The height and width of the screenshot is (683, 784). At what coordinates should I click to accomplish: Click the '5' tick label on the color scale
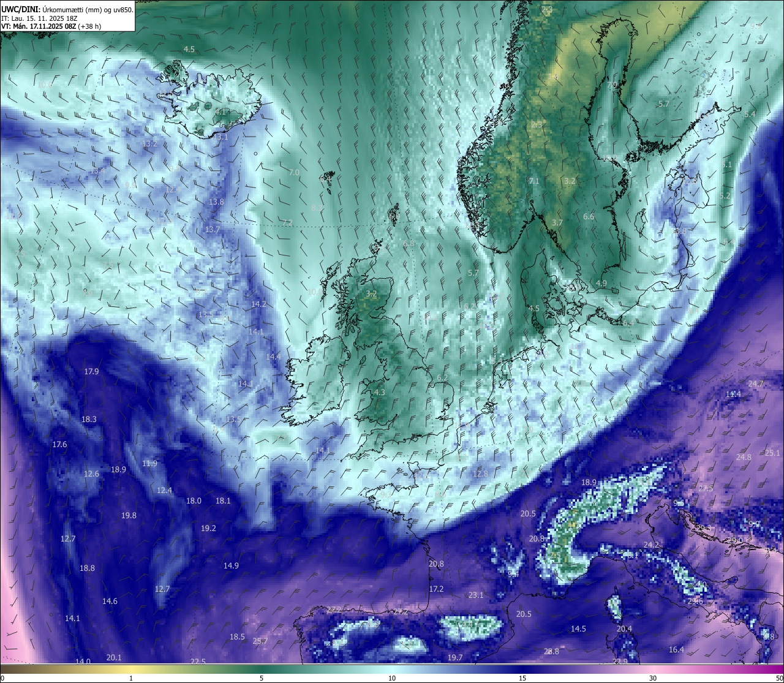tap(262, 678)
